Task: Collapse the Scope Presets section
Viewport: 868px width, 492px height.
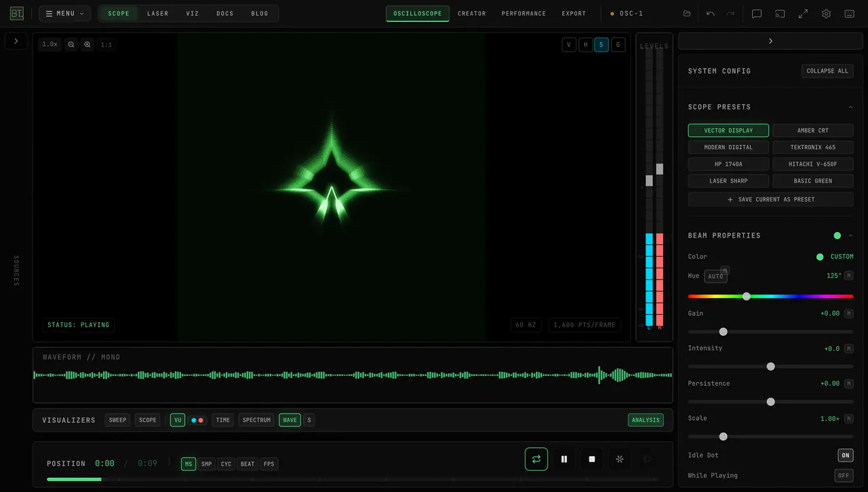Action: pos(850,107)
